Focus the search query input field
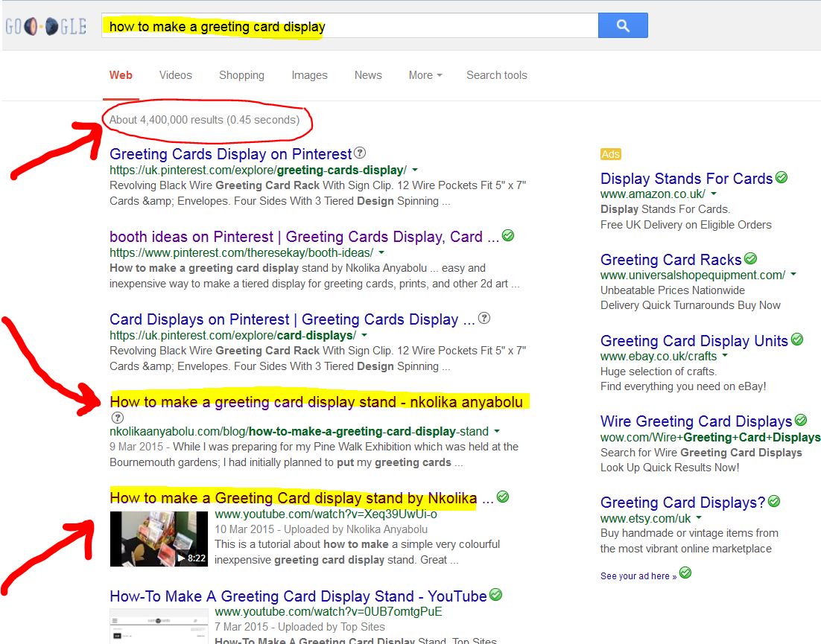This screenshot has height=644, width=821. (x=349, y=25)
